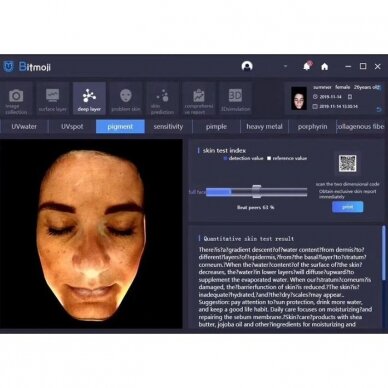This screenshot has width=388, height=388.
Task: Maximize the Bitmoji window
Action: [363, 66]
